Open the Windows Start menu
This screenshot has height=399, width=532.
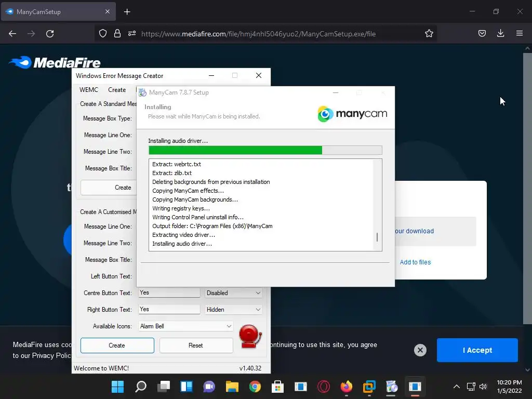(118, 387)
